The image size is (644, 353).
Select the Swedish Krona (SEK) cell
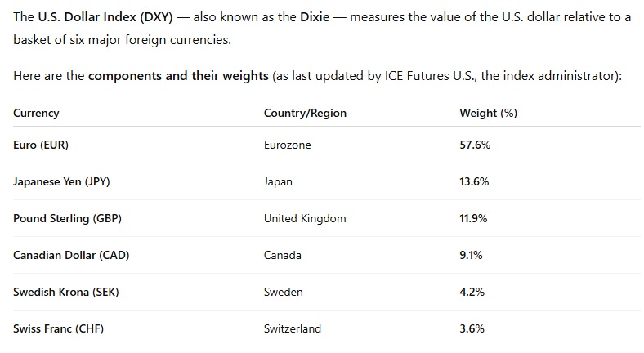pyautogui.click(x=65, y=292)
